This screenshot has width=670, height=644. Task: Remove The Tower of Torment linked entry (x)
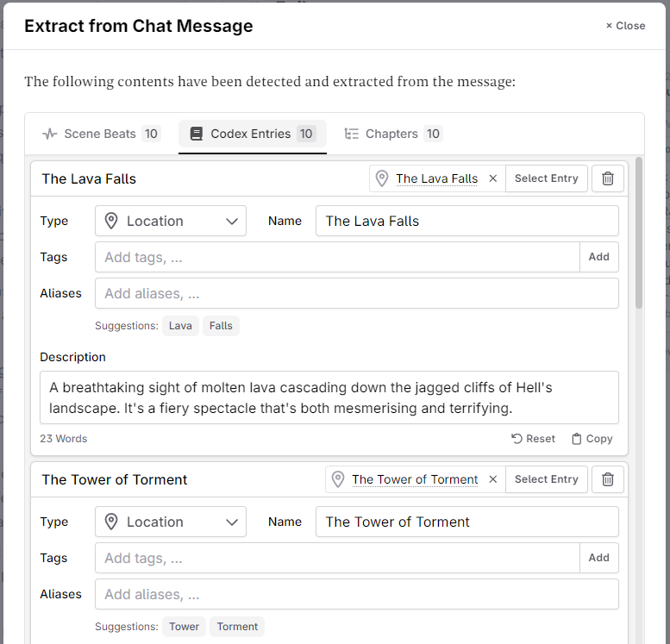493,479
